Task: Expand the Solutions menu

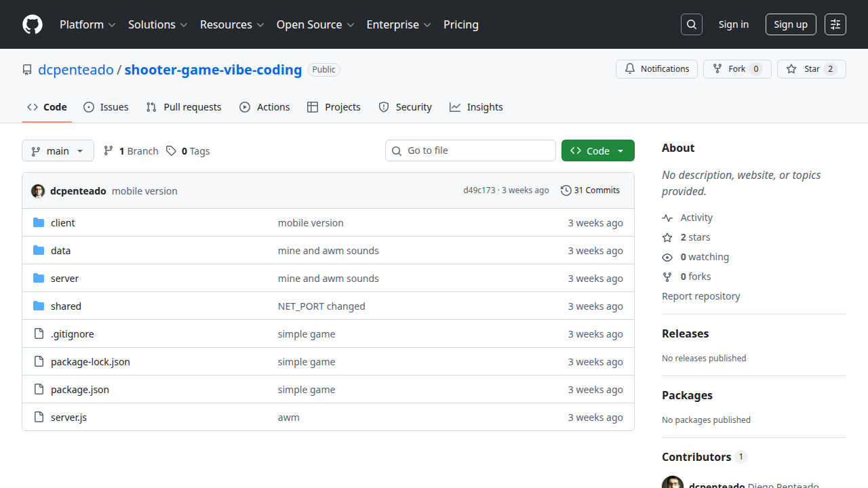Action: tap(157, 24)
